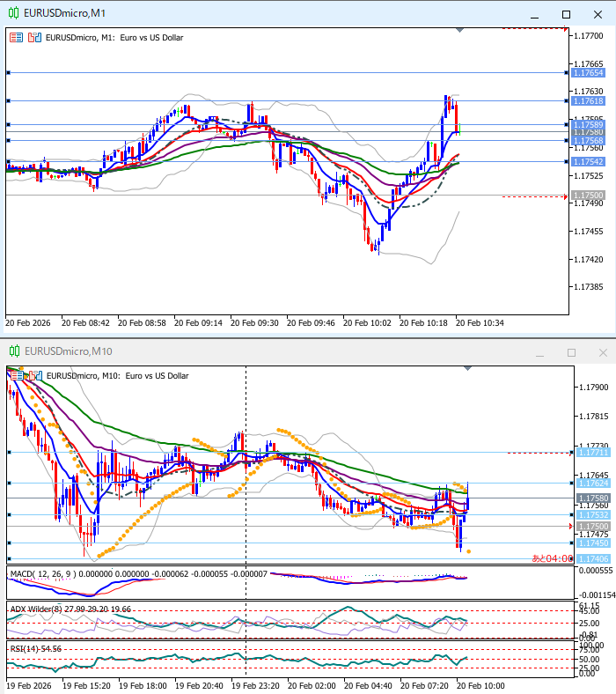Maximize the EURUSDmicro,M10 chart window
This screenshot has width=616, height=694.
[571, 352]
